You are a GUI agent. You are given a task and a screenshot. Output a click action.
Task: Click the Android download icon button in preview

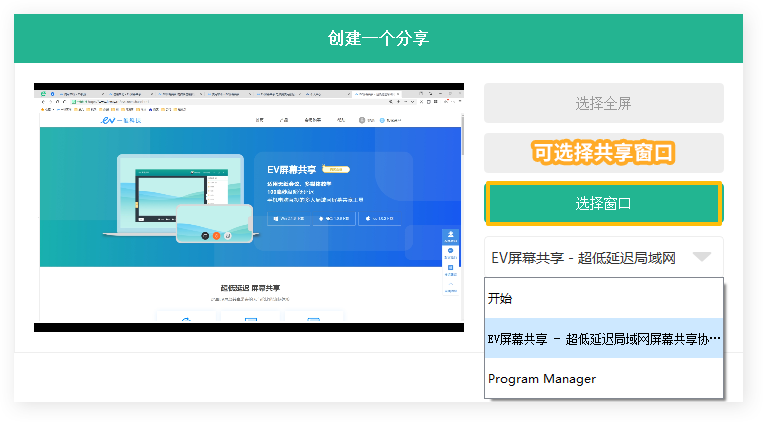click(x=334, y=219)
